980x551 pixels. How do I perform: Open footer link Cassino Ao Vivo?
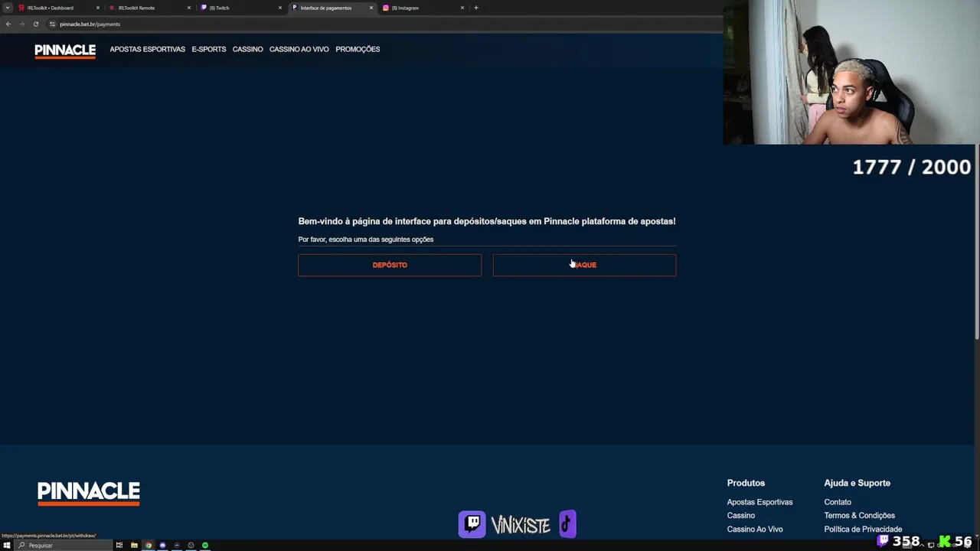tap(754, 530)
